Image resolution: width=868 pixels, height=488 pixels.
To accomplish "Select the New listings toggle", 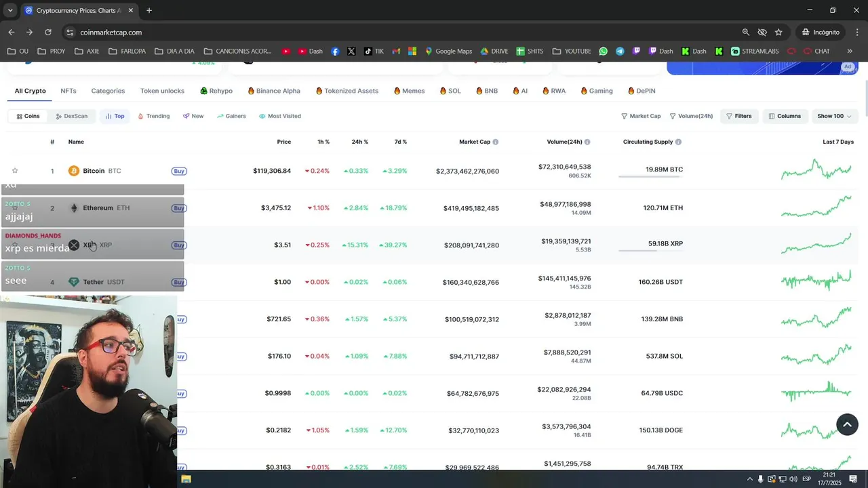I will click(193, 116).
